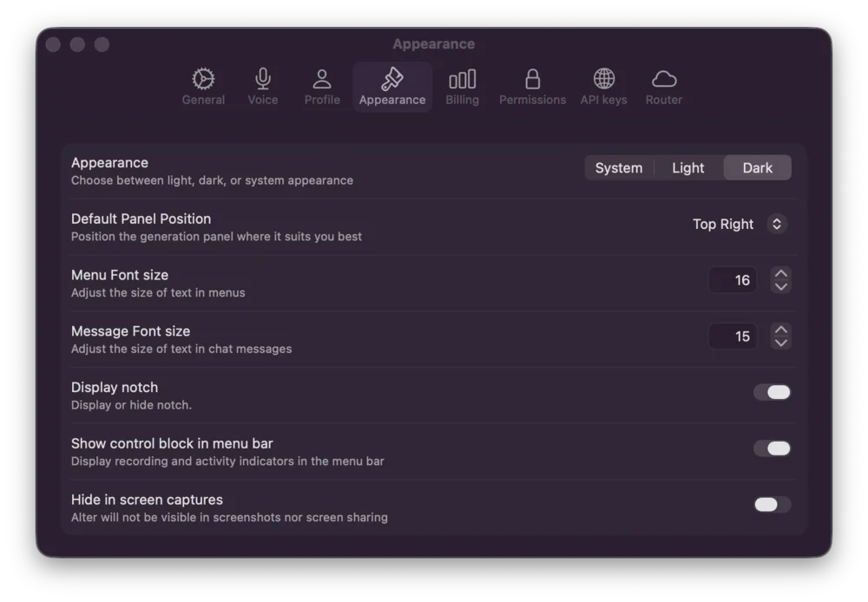Open the Default Panel Position dropdown
Screen dimensions: 868x602
[x=739, y=224]
